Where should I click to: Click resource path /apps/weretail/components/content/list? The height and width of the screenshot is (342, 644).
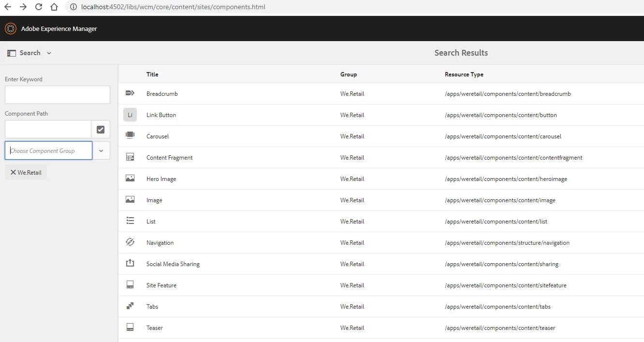click(x=496, y=221)
